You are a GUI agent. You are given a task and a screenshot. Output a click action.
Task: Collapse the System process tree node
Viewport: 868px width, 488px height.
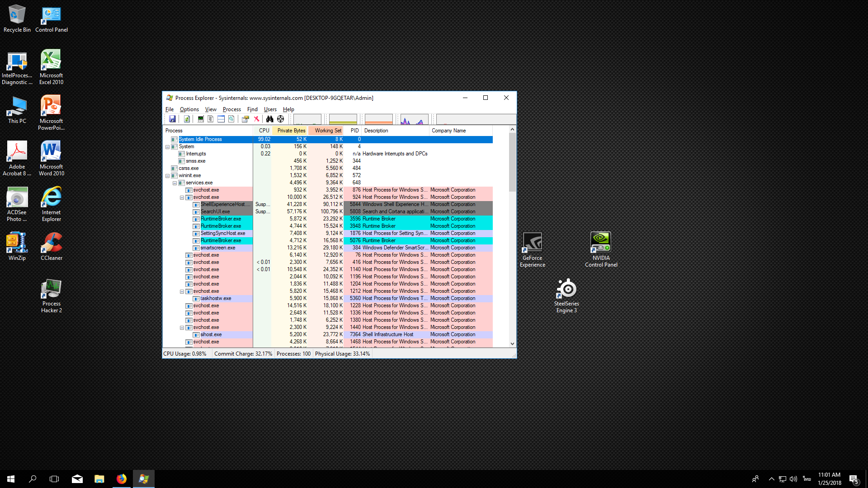tap(167, 147)
